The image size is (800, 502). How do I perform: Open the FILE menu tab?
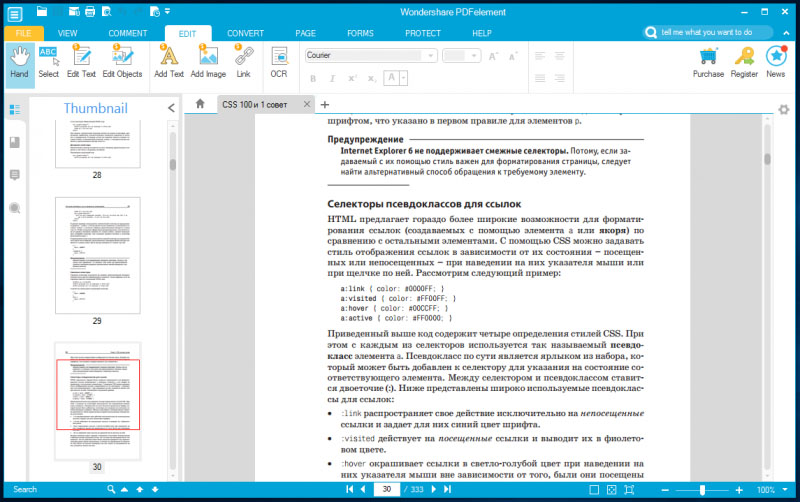(23, 33)
